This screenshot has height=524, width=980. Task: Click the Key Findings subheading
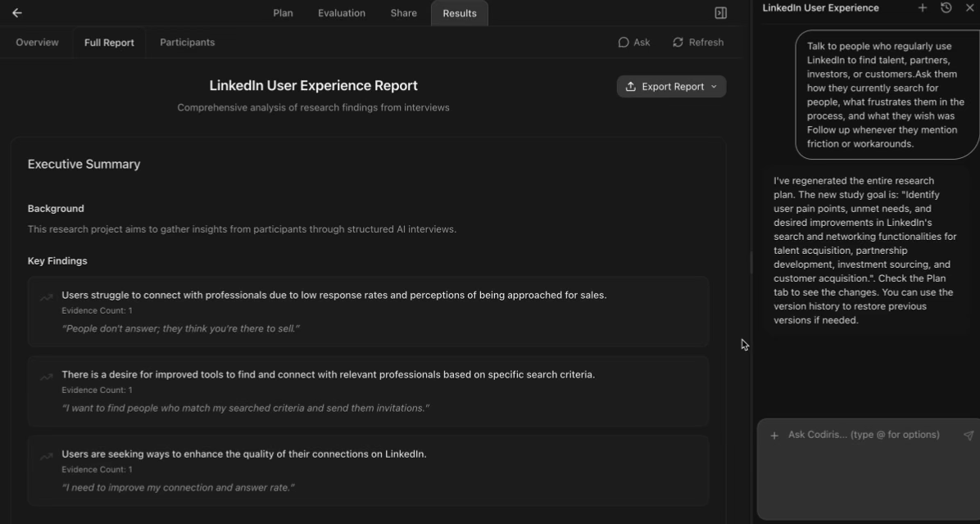(x=57, y=261)
